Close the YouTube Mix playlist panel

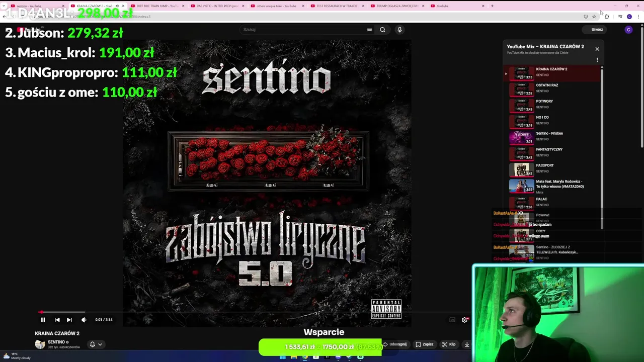tap(597, 49)
